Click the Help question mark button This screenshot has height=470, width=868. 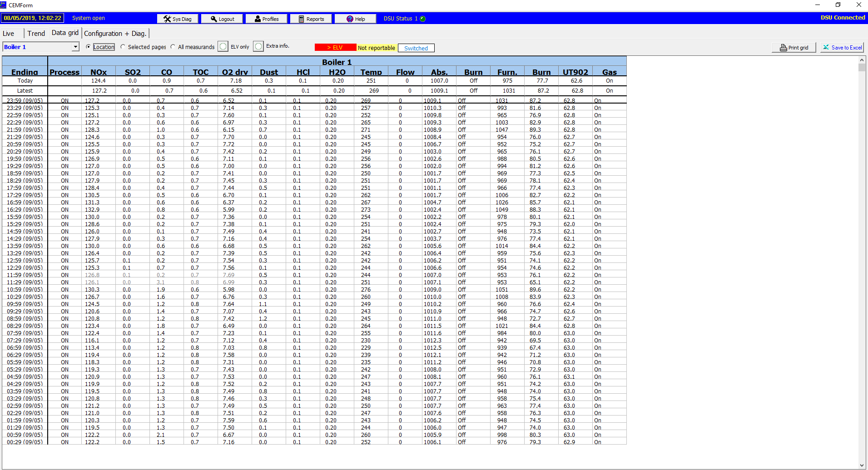tap(355, 19)
